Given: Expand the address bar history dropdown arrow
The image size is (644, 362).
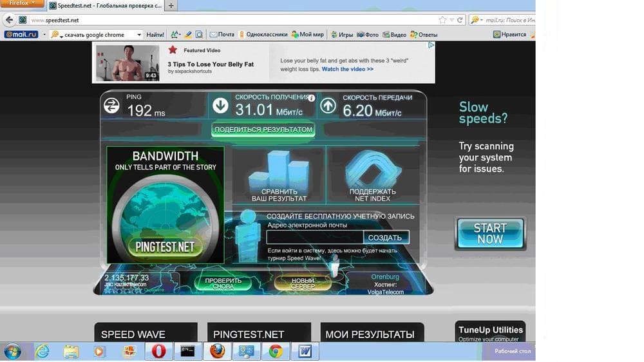Looking at the screenshot, I should (x=451, y=20).
